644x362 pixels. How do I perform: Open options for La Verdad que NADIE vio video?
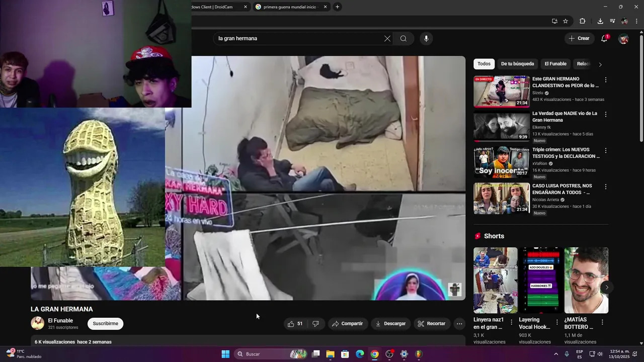[x=606, y=115]
